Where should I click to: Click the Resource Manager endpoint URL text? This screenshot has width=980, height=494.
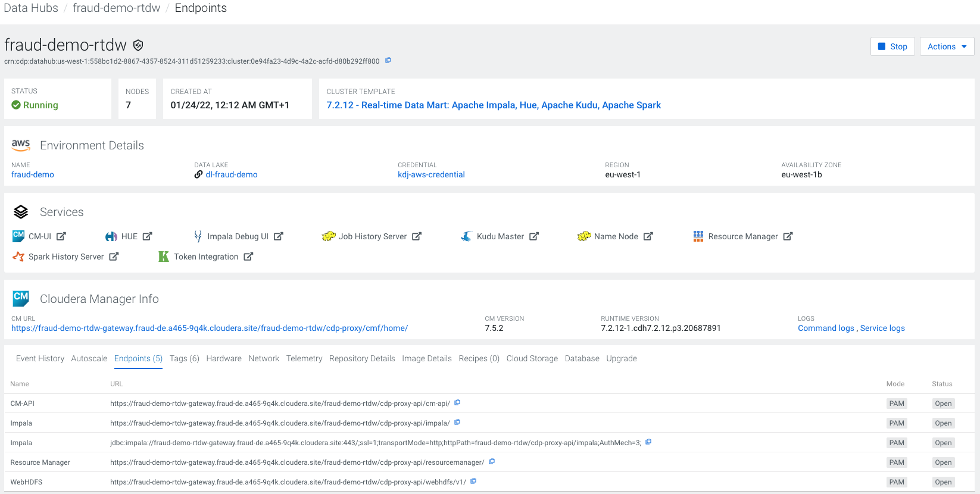[x=297, y=462]
